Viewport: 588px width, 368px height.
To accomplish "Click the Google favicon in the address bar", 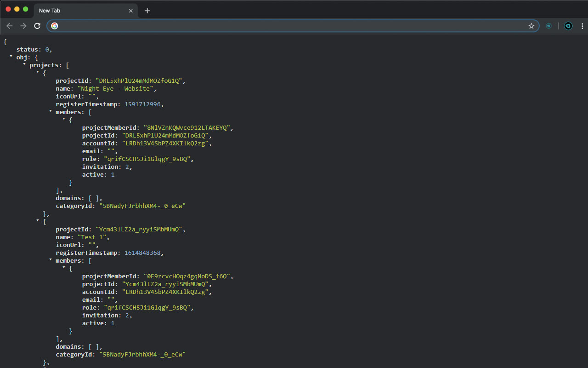I will click(x=54, y=26).
